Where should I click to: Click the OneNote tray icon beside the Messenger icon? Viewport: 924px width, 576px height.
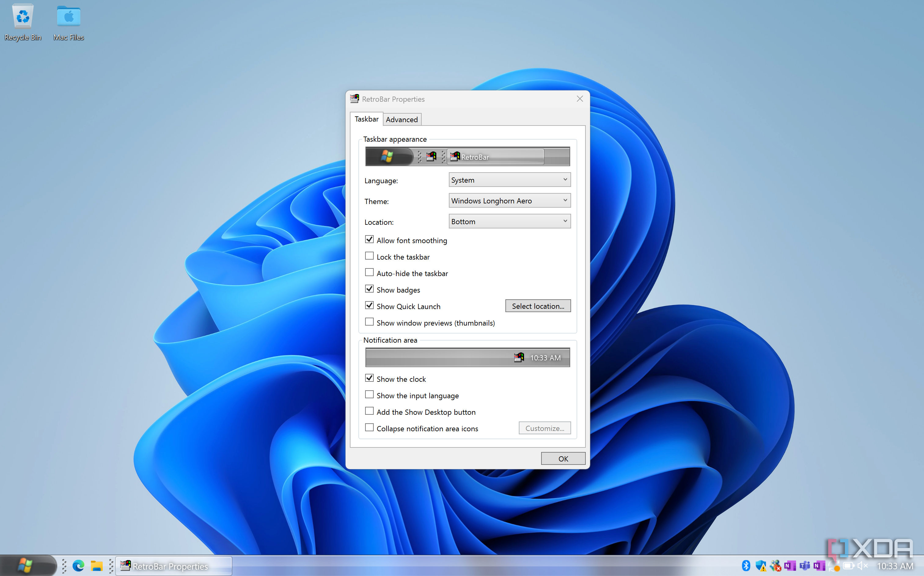click(790, 566)
